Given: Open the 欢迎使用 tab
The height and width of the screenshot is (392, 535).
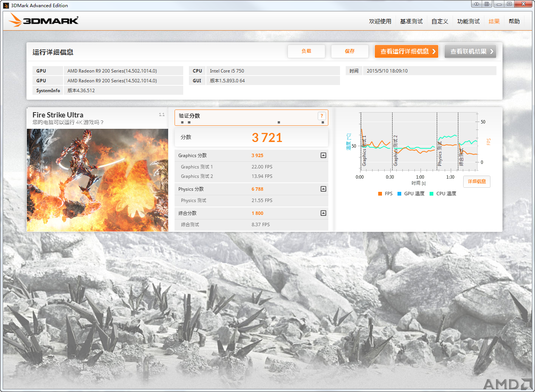Looking at the screenshot, I should [x=380, y=21].
